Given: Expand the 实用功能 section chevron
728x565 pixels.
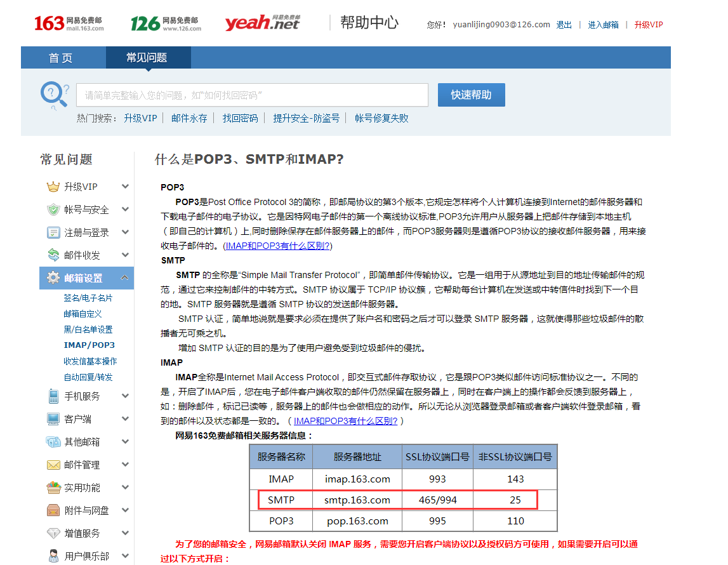Looking at the screenshot, I should (125, 487).
